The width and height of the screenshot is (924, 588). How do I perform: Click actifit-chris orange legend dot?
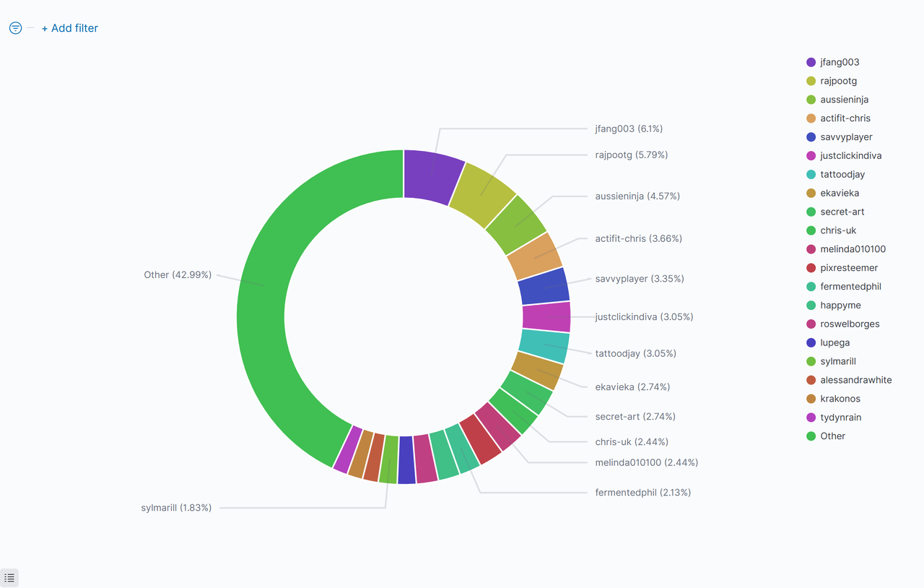click(811, 118)
